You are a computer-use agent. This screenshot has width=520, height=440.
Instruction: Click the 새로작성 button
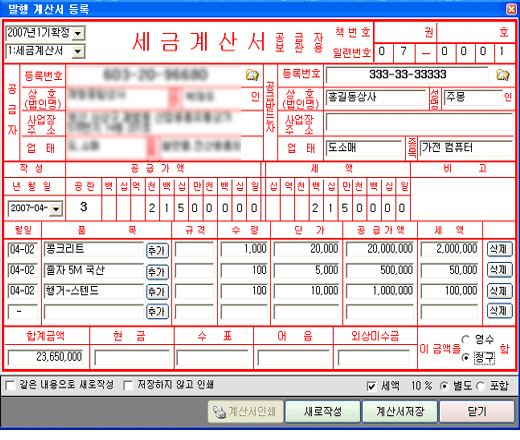point(323,412)
